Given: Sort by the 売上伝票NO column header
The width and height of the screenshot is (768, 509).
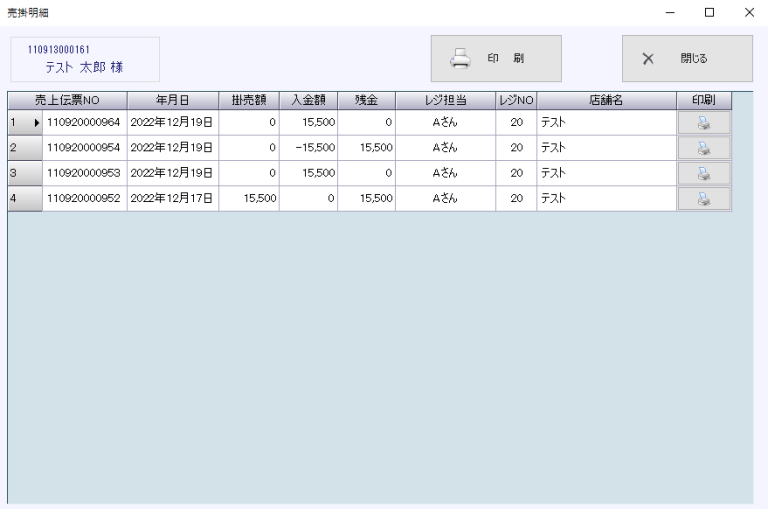Looking at the screenshot, I should pos(68,100).
